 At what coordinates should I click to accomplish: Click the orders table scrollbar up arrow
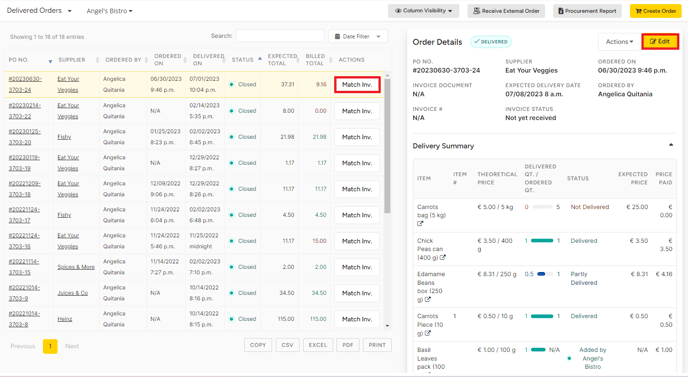click(x=387, y=75)
